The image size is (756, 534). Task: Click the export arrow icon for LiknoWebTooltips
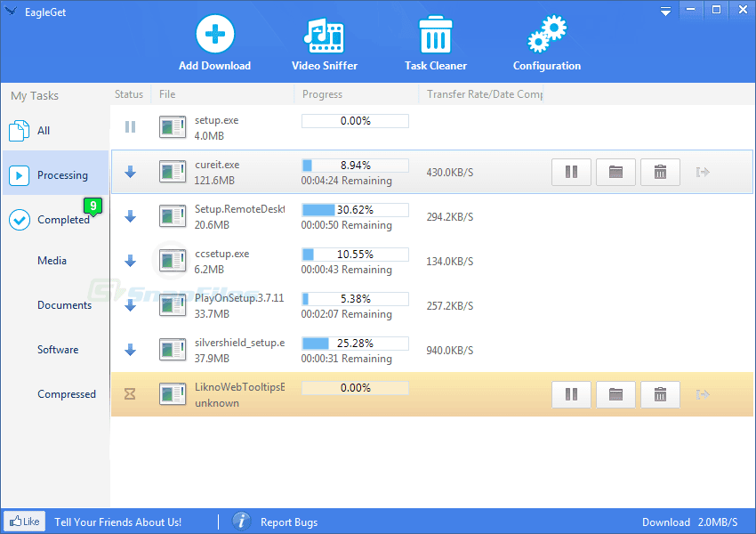click(703, 394)
